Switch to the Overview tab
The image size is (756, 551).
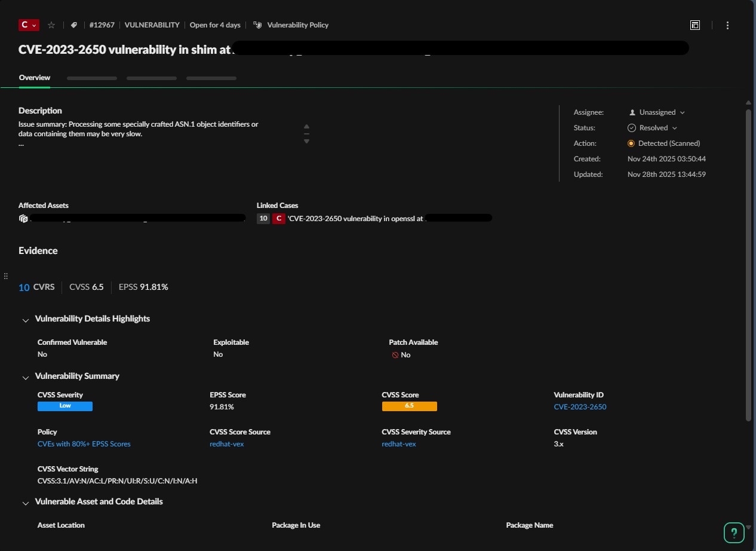35,78
